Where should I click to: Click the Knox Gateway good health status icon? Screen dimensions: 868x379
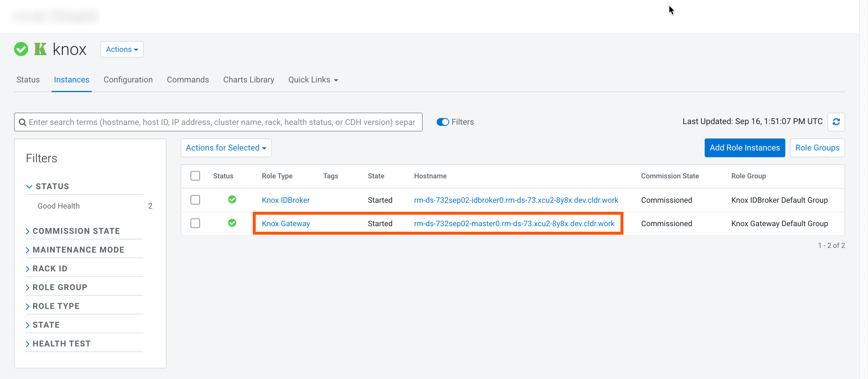pos(232,223)
